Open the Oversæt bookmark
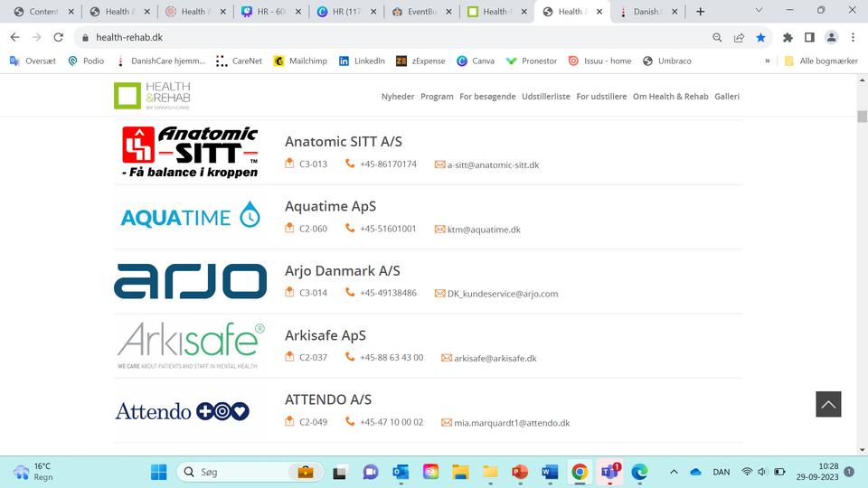The image size is (868, 488). [x=33, y=61]
